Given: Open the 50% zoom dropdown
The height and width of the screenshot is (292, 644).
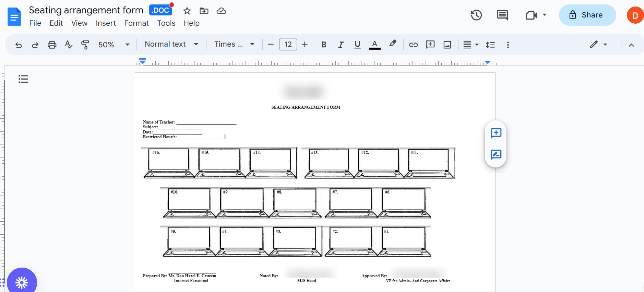Looking at the screenshot, I should (x=114, y=45).
